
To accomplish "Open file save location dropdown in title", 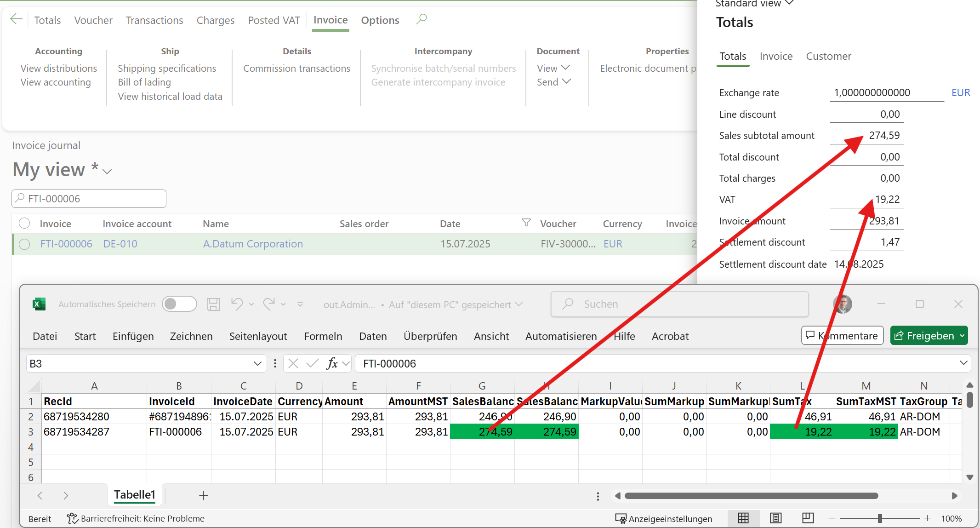I will (519, 304).
